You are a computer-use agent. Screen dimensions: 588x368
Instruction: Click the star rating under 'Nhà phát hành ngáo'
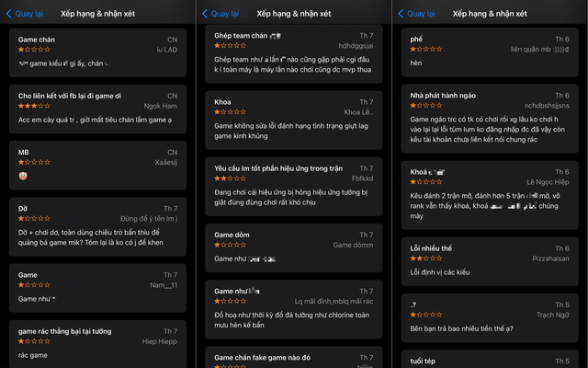pos(425,105)
